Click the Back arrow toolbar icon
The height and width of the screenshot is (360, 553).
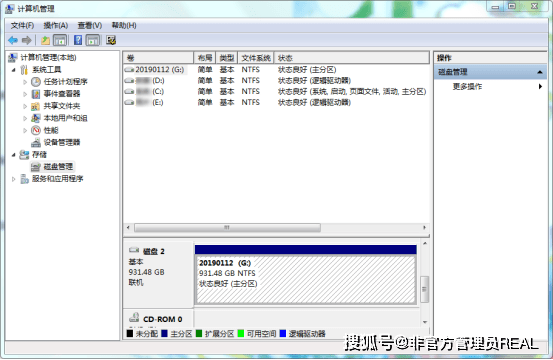pos(13,40)
